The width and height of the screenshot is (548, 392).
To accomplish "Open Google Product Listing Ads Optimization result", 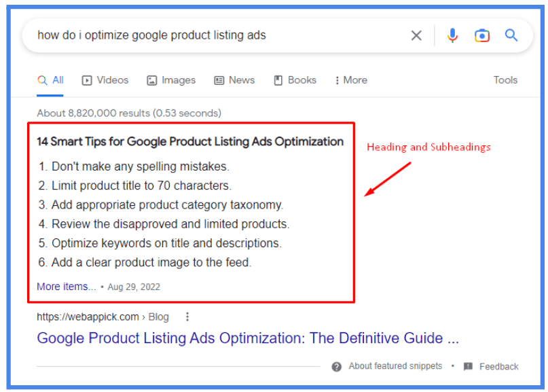I will click(x=248, y=338).
